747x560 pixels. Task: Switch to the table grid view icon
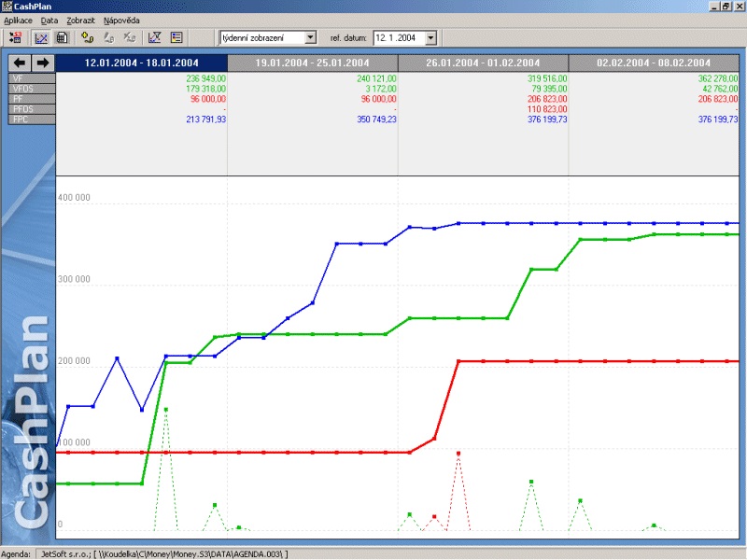[63, 37]
